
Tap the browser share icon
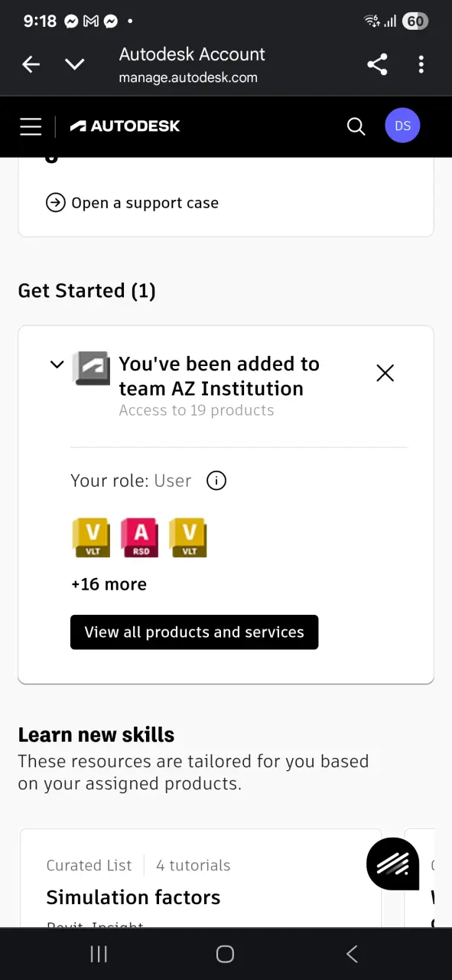tap(377, 64)
